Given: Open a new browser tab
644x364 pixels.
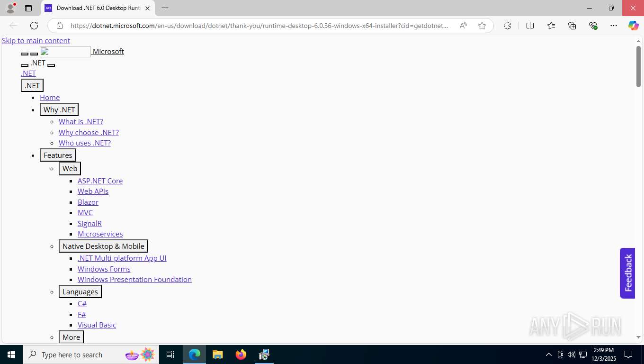Looking at the screenshot, I should (x=165, y=8).
